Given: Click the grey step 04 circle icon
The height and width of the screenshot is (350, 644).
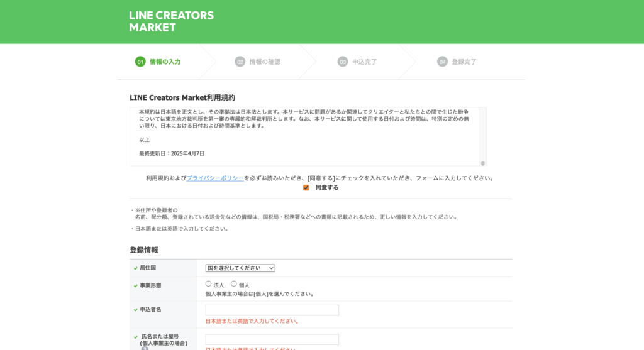Looking at the screenshot, I should coord(442,62).
